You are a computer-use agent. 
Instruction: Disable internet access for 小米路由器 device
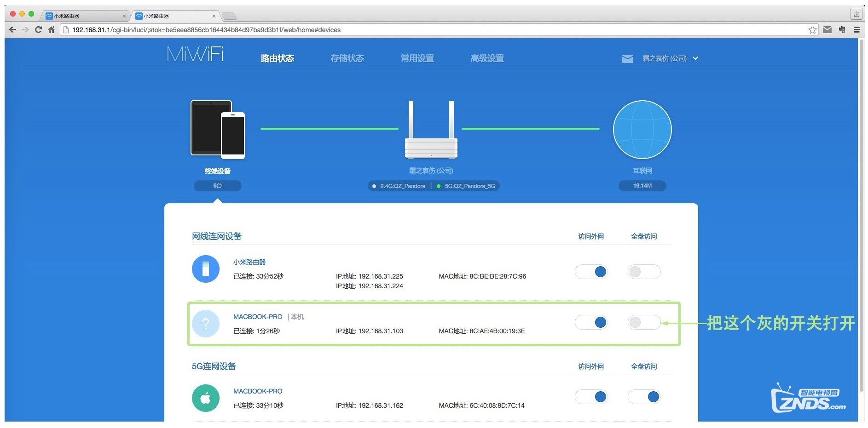tap(591, 272)
